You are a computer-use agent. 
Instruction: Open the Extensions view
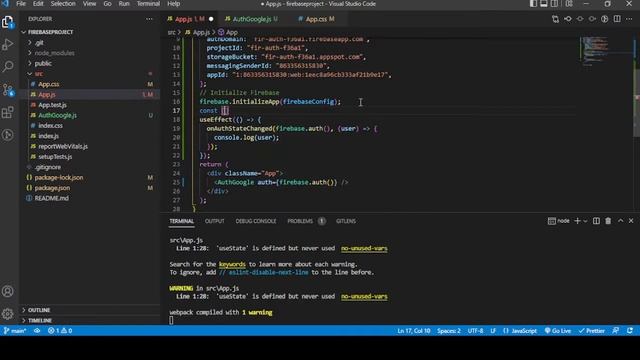pyautogui.click(x=7, y=112)
